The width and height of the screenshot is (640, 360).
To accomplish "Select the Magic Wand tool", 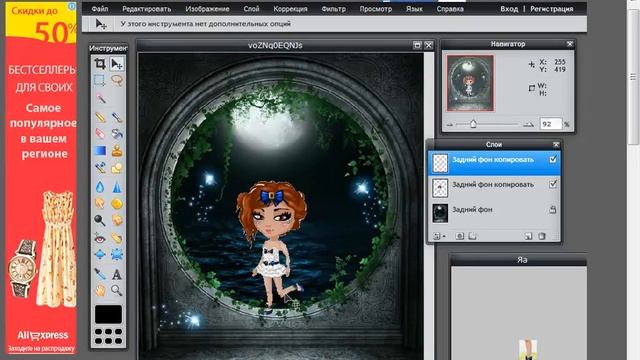I will (x=100, y=98).
